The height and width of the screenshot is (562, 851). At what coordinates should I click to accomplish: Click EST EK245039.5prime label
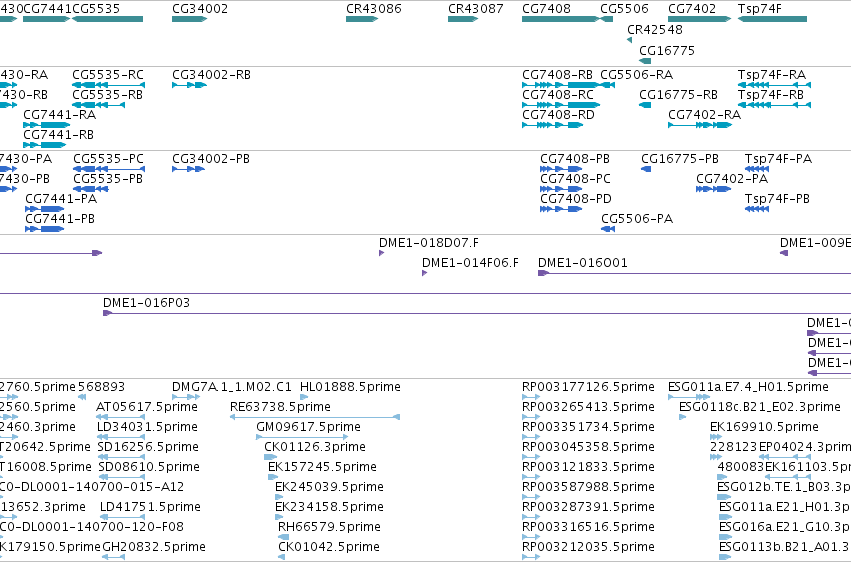coord(329,487)
